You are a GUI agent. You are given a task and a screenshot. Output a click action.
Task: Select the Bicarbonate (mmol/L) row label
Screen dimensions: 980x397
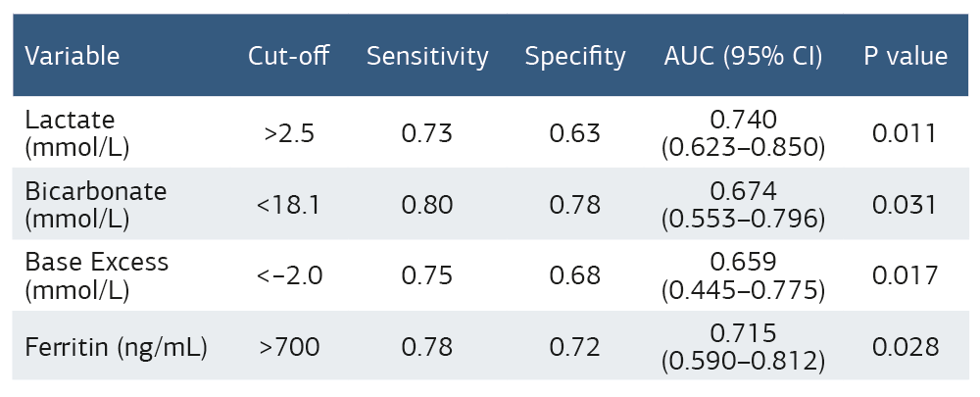(x=96, y=205)
